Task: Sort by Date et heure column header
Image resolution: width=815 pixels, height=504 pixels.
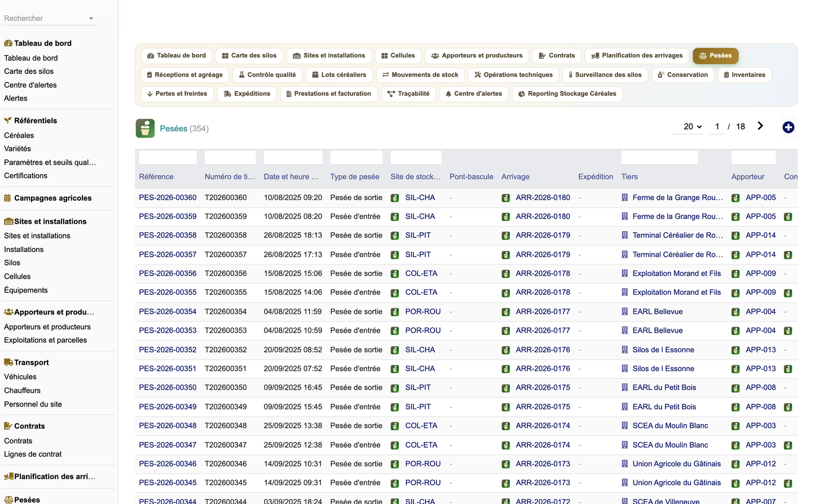Action: 291,177
